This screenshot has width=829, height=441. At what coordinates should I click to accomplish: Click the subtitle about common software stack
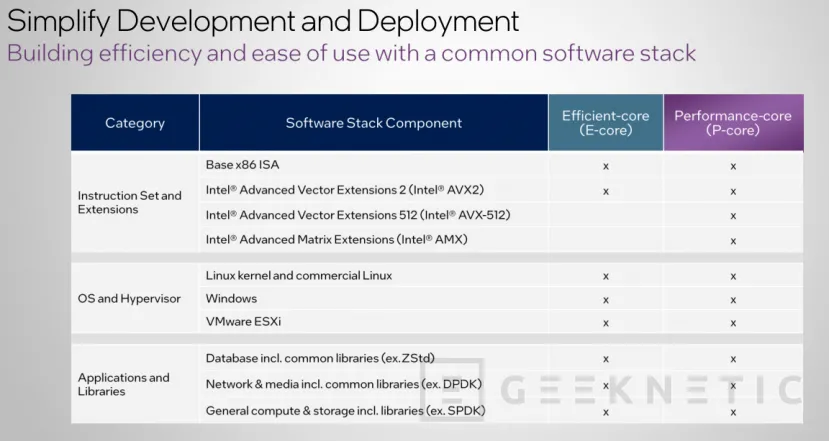point(351,53)
